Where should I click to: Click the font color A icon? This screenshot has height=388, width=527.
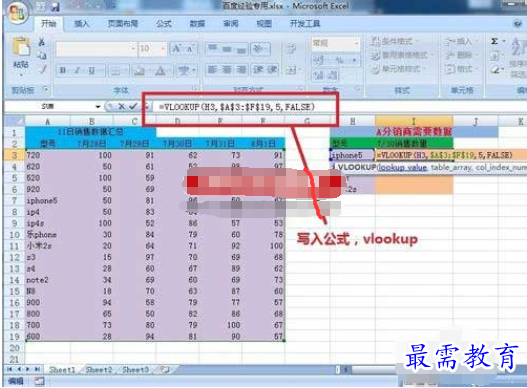point(160,71)
